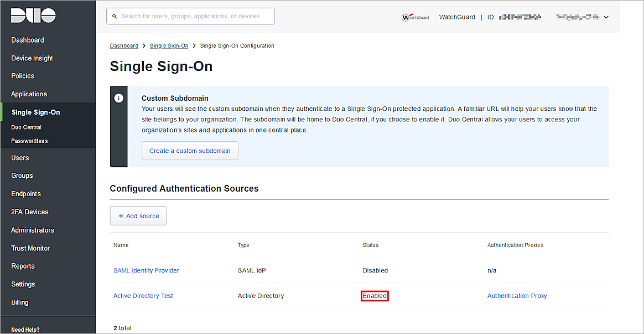Open the Trust Monitor page
The width and height of the screenshot is (644, 334).
tap(30, 248)
